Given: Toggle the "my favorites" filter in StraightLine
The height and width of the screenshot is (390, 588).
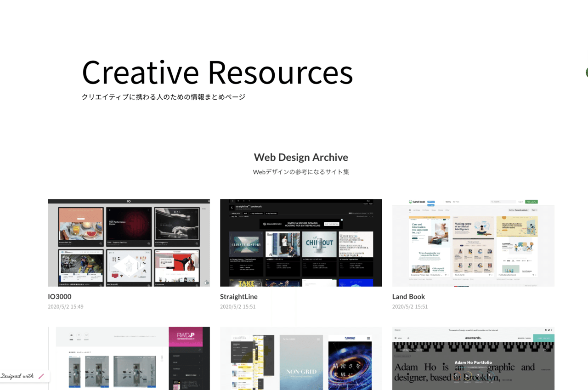Looking at the screenshot, I should (x=271, y=214).
